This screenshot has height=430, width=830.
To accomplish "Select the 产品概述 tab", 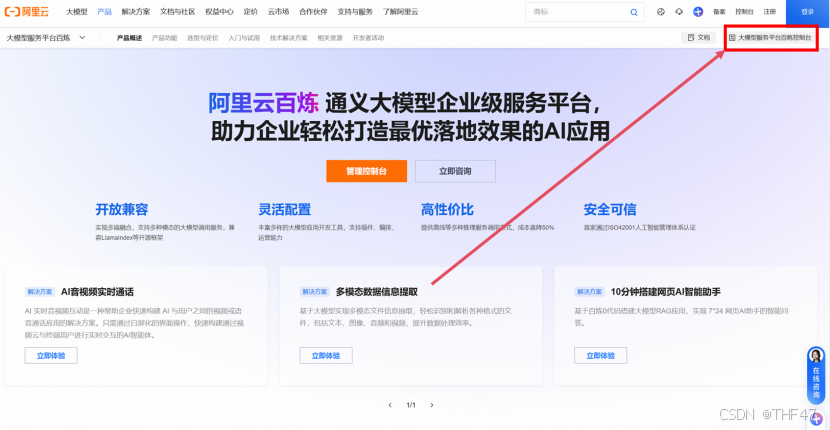I will coord(129,38).
